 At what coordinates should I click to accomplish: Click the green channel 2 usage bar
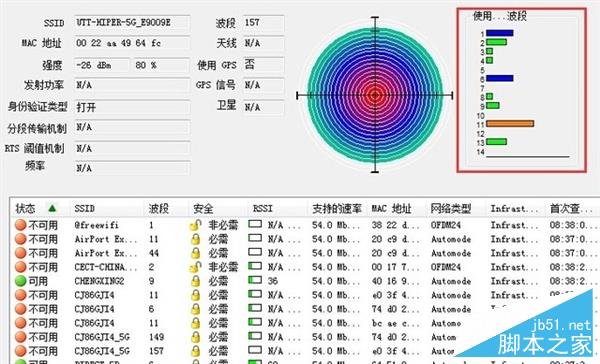click(x=496, y=42)
